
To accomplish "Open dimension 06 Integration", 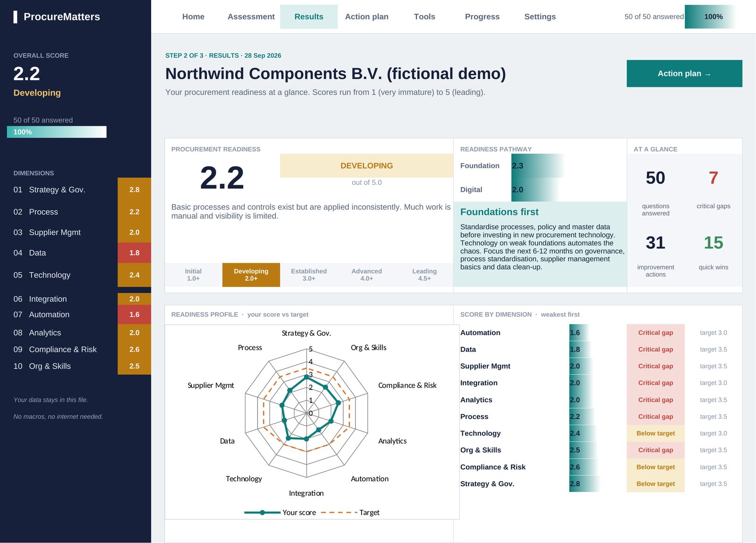I will (x=76, y=299).
